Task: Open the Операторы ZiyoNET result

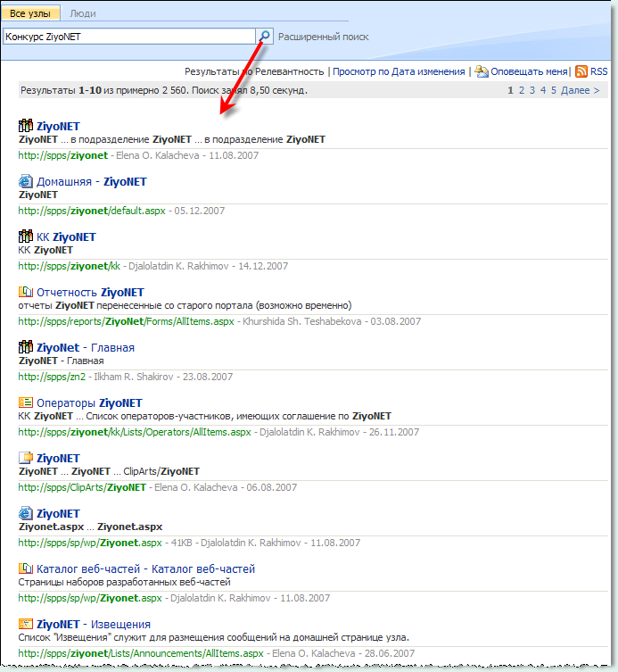Action: pyautogui.click(x=89, y=402)
